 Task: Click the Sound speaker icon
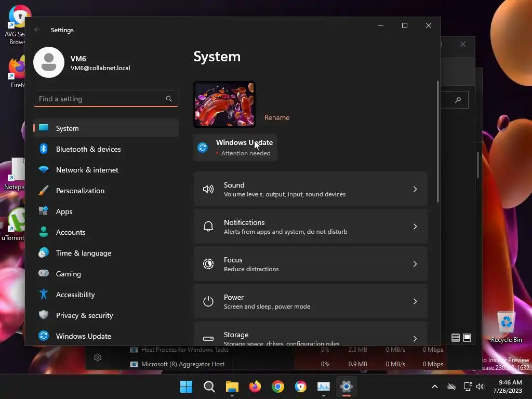pyautogui.click(x=208, y=189)
